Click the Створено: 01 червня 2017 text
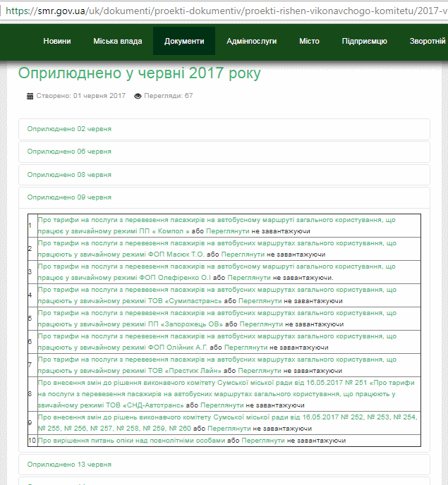The width and height of the screenshot is (448, 485). pos(81,96)
